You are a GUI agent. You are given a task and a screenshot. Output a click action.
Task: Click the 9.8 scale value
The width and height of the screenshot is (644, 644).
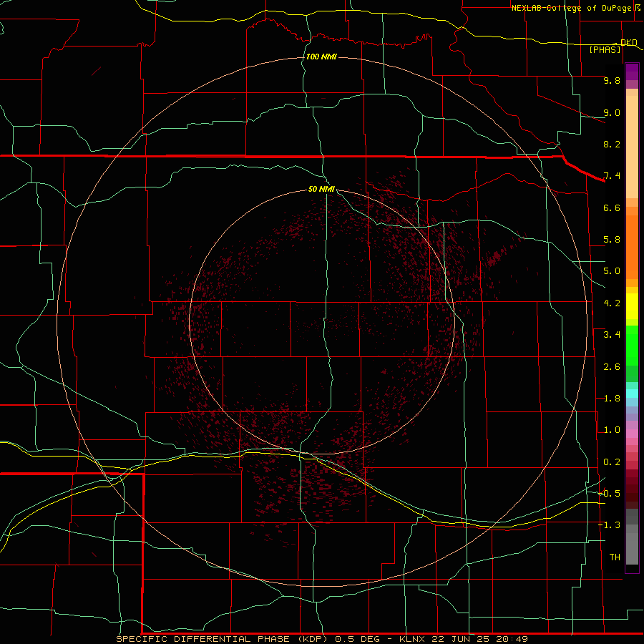coord(612,80)
